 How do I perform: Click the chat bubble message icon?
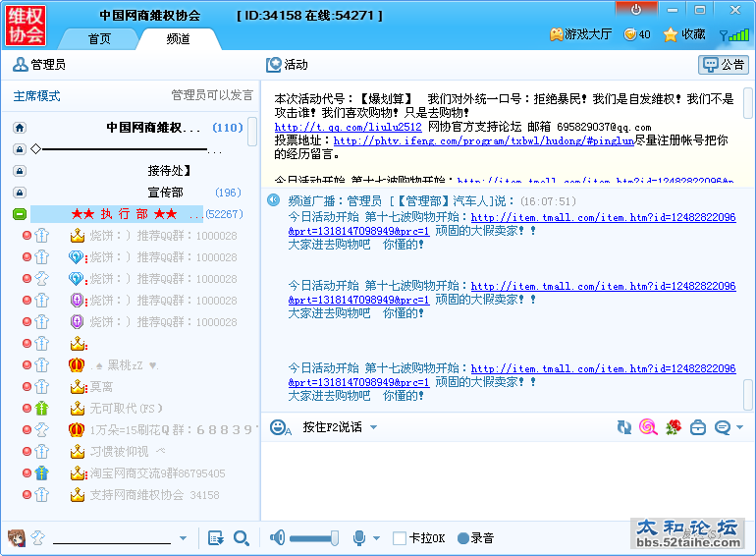[723, 427]
